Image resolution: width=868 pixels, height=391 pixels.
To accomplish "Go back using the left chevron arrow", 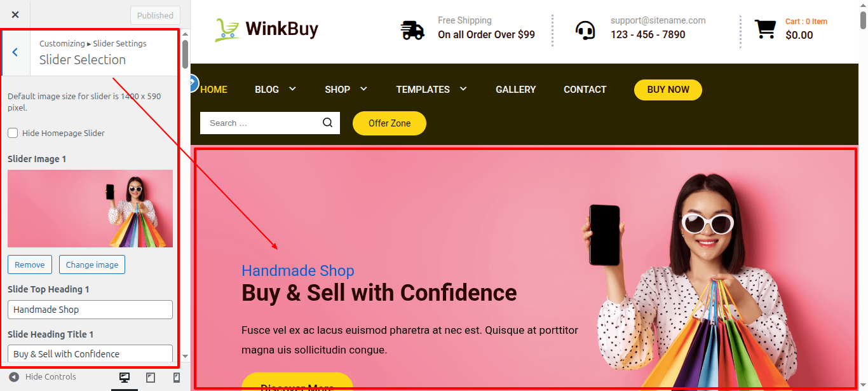I will 15,52.
